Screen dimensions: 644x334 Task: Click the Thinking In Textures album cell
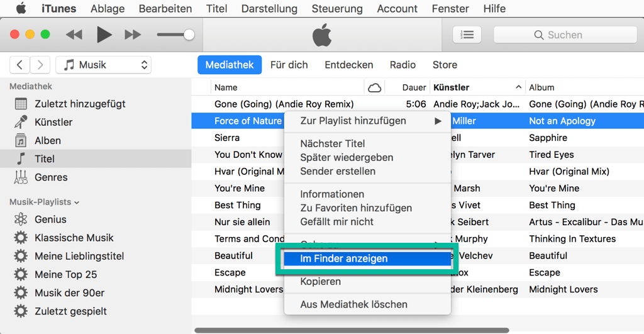(572, 238)
